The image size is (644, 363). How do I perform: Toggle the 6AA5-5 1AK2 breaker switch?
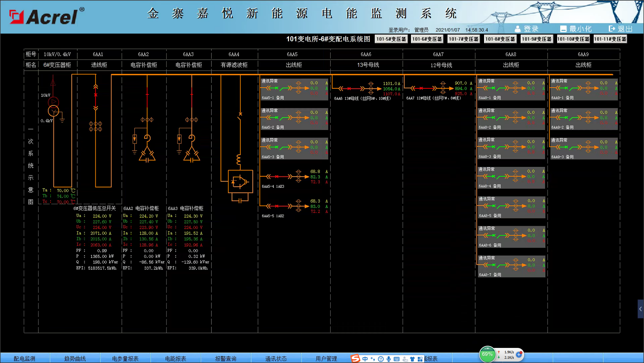pyautogui.click(x=277, y=206)
